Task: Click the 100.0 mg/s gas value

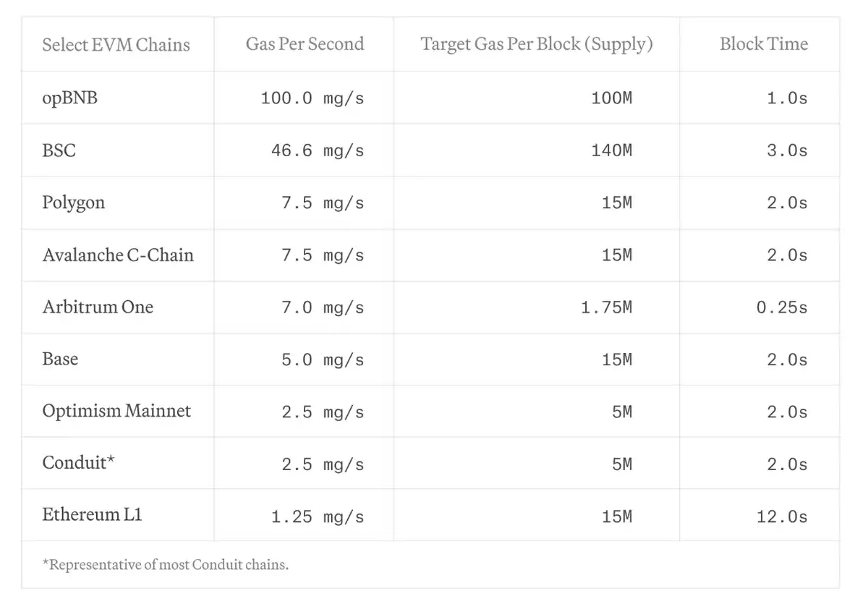Action: point(312,98)
